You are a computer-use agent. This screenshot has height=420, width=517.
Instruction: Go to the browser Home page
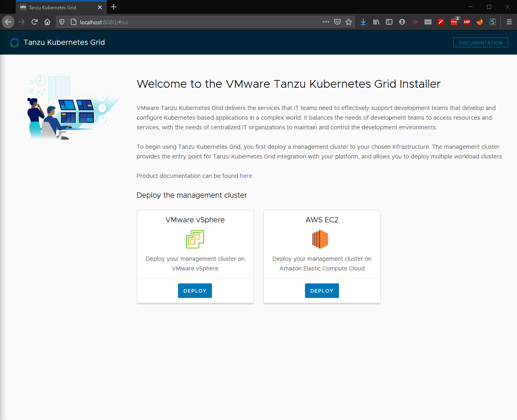pyautogui.click(x=47, y=22)
